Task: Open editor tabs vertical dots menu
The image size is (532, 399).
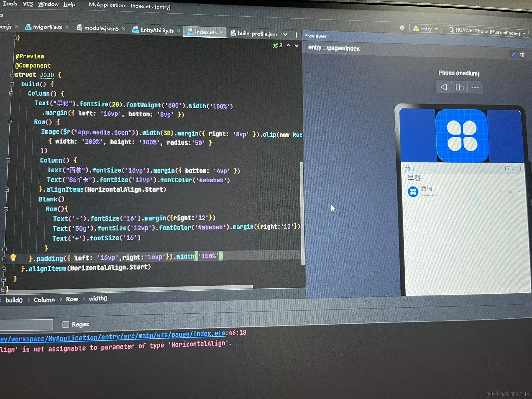Action: pyautogui.click(x=296, y=35)
